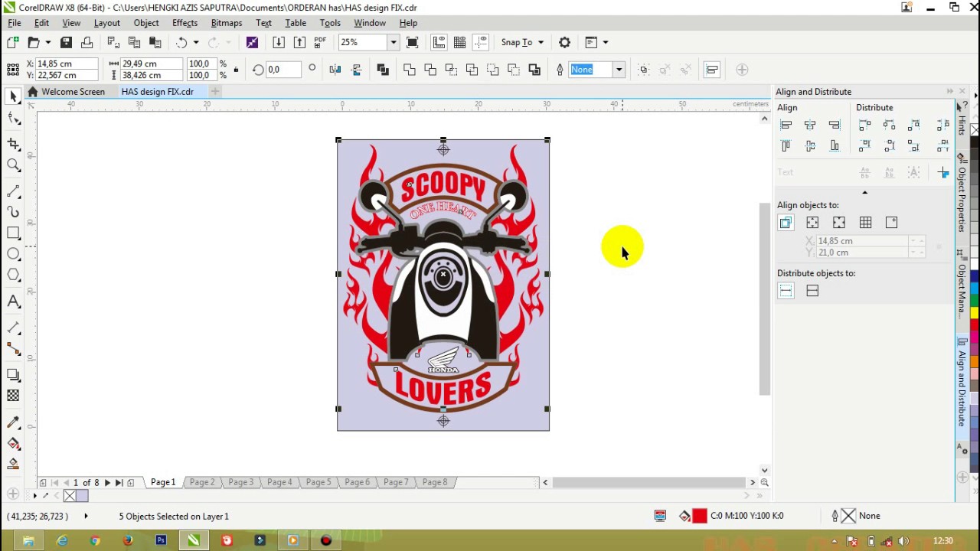Collapse Align objects section arrow

click(x=864, y=192)
